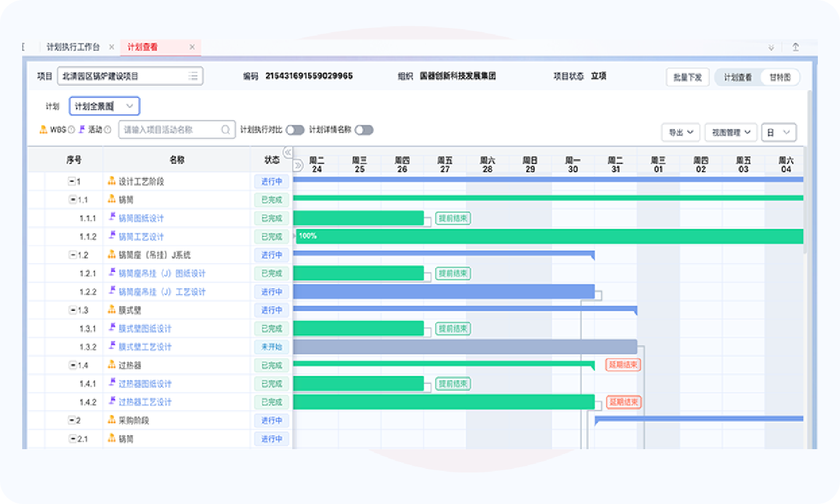Image resolution: width=840 pixels, height=504 pixels.
Task: Click the double-left arrow to collapse the table panel
Action: pyautogui.click(x=288, y=152)
